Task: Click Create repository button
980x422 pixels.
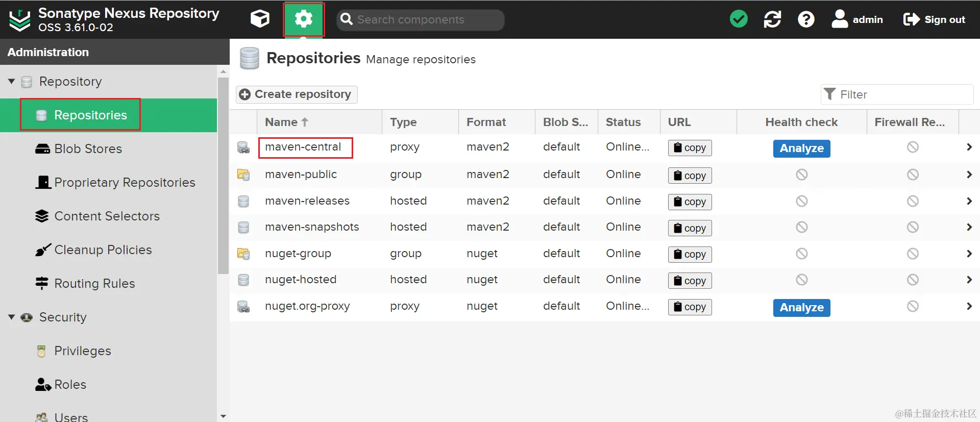Action: 296,94
